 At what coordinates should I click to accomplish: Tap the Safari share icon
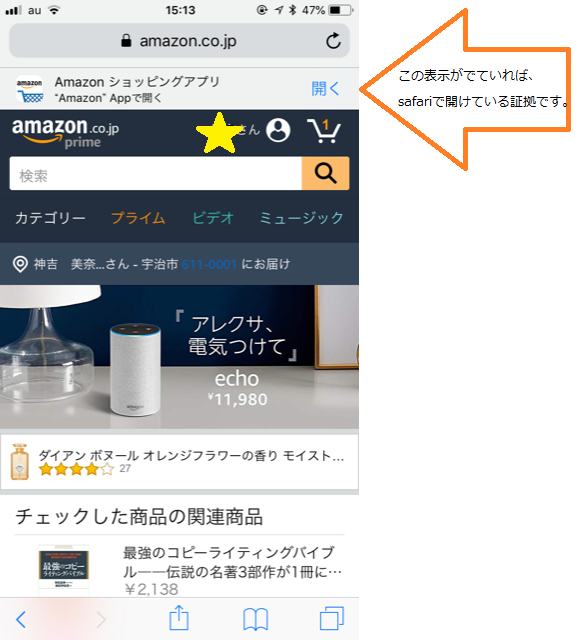pos(179,618)
